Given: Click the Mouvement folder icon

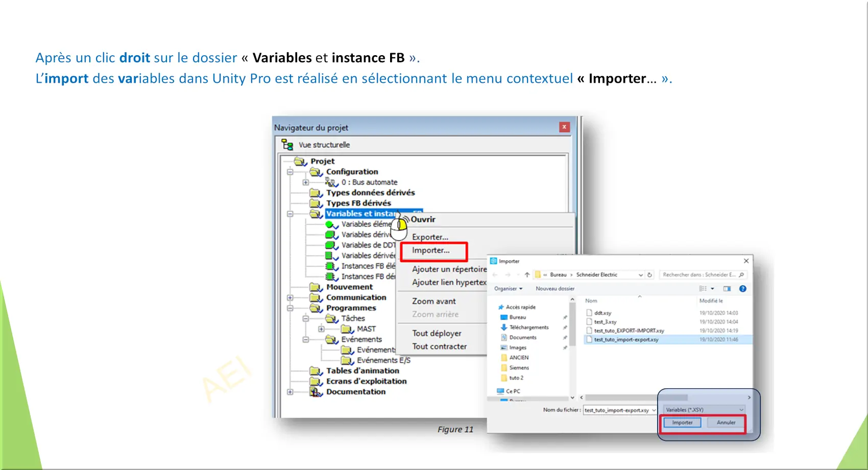Looking at the screenshot, I should click(x=316, y=287).
